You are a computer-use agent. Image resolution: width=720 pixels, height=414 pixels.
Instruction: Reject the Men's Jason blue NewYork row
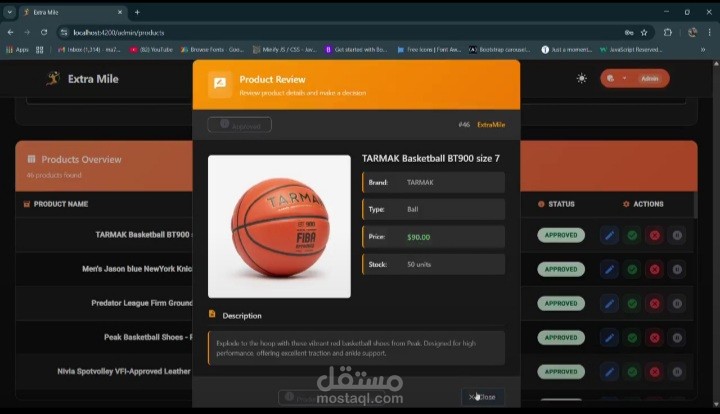tap(655, 269)
